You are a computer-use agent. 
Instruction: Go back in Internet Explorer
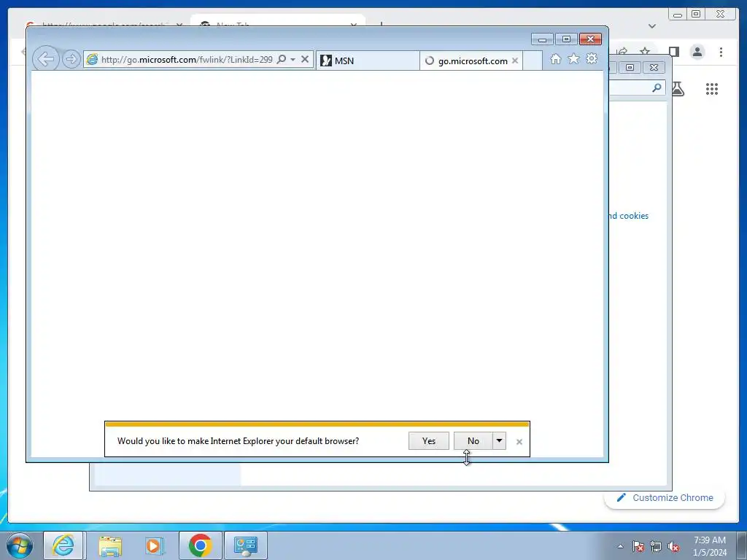pyautogui.click(x=46, y=60)
